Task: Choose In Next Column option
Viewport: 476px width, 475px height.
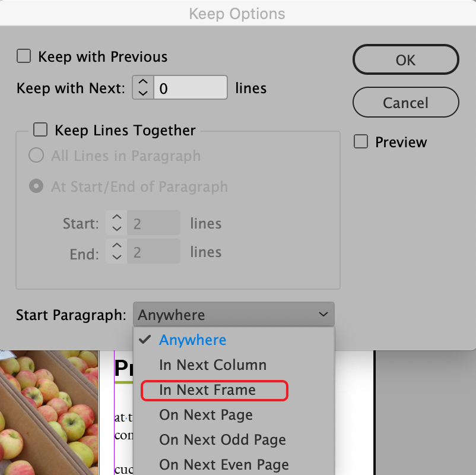Action: [x=212, y=365]
